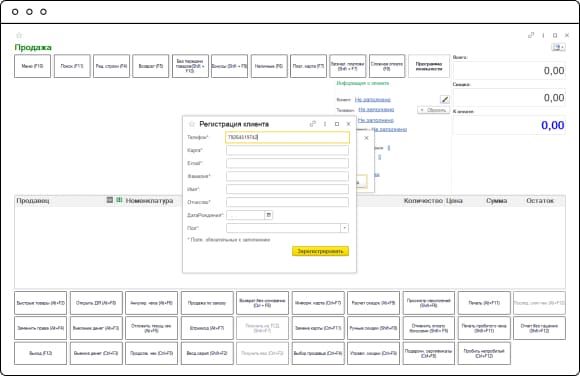Click first icon left of Номенклатура column header
Viewport: 580px width, 376px height.
(x=109, y=200)
